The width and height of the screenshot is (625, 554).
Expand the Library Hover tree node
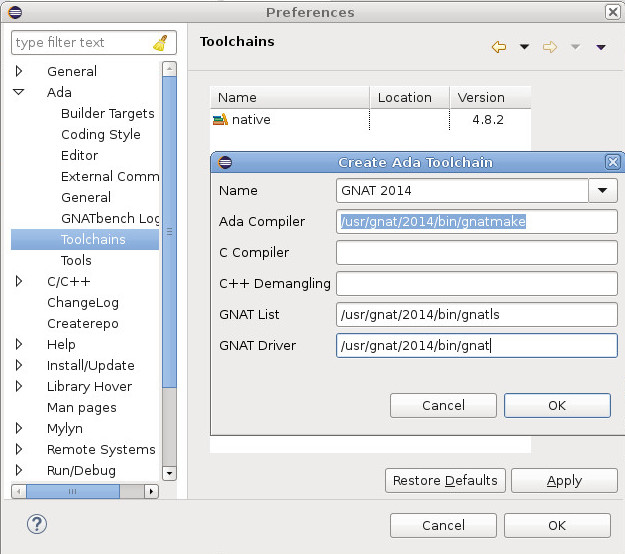click(x=18, y=386)
